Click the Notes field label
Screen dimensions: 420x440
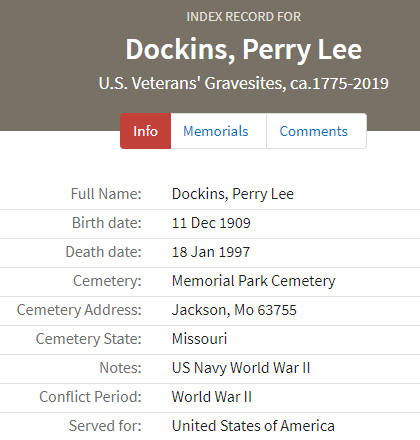click(120, 368)
